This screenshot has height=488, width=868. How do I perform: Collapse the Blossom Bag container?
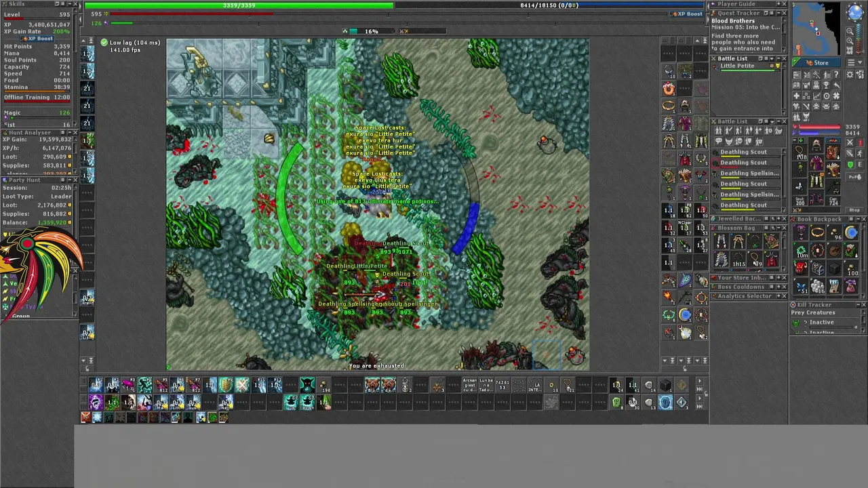(x=778, y=228)
